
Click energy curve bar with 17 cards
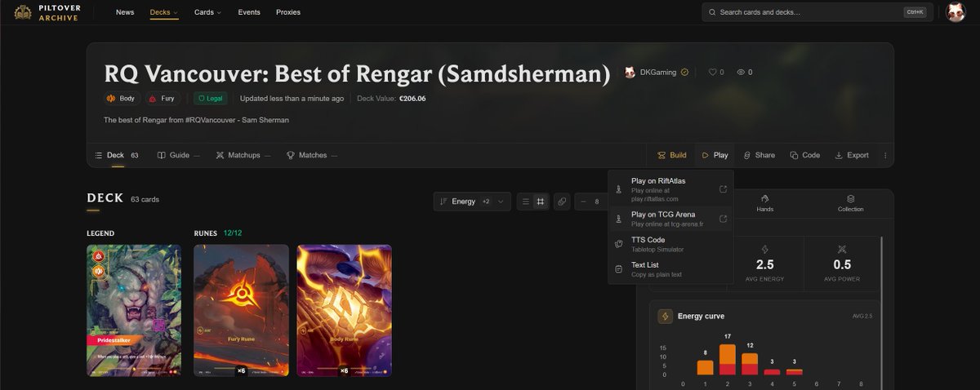coord(727,359)
